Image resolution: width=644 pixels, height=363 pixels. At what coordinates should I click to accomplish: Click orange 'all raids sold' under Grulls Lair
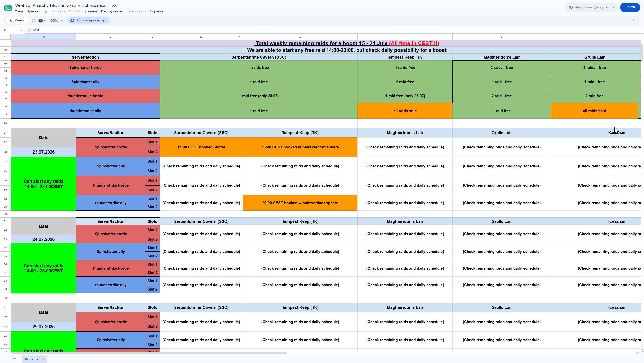(x=594, y=111)
